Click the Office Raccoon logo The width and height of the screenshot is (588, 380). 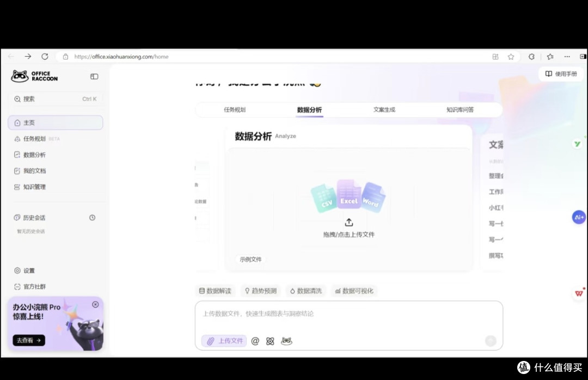point(34,76)
